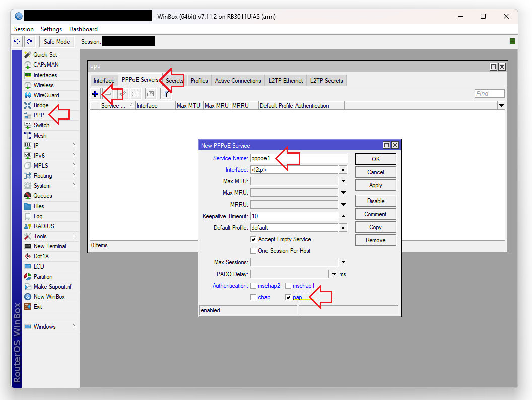Open the Settings menu
Image resolution: width=532 pixels, height=400 pixels.
click(51, 29)
